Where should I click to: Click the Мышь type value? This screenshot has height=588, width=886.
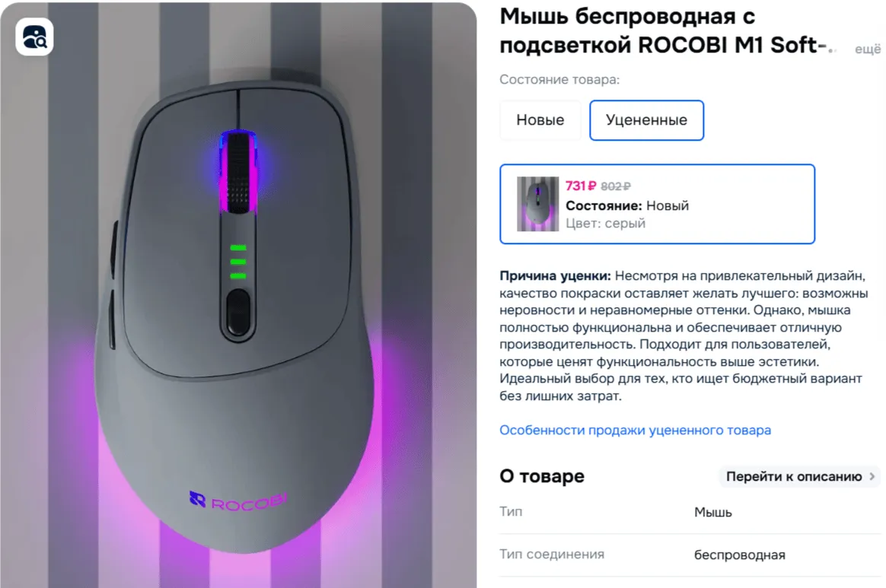tap(712, 512)
